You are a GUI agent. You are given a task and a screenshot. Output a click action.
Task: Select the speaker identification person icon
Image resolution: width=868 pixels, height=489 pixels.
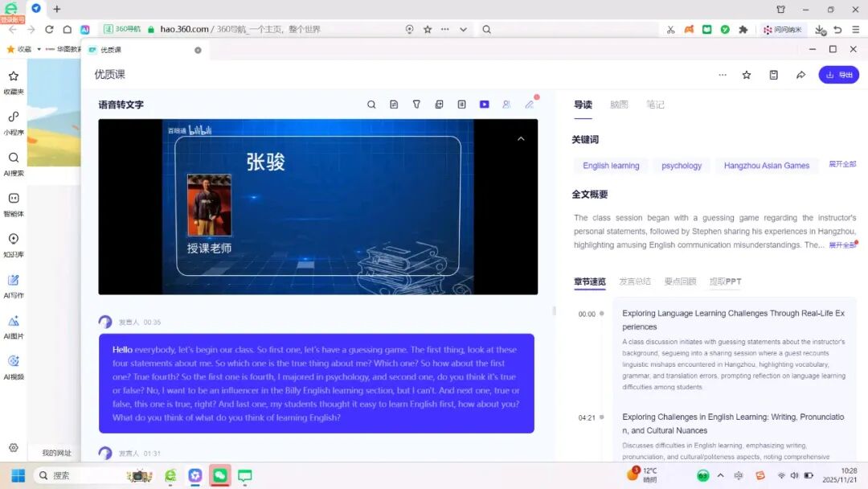[x=507, y=105]
